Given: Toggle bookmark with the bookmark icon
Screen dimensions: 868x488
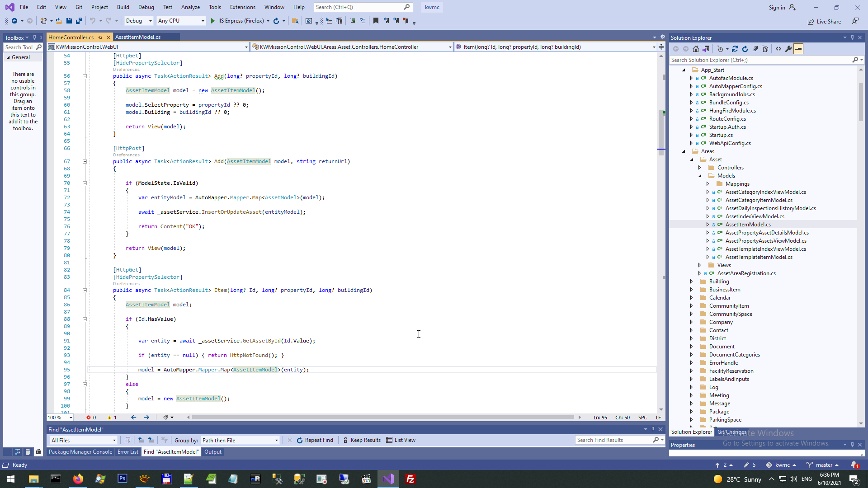Looking at the screenshot, I should tap(376, 21).
